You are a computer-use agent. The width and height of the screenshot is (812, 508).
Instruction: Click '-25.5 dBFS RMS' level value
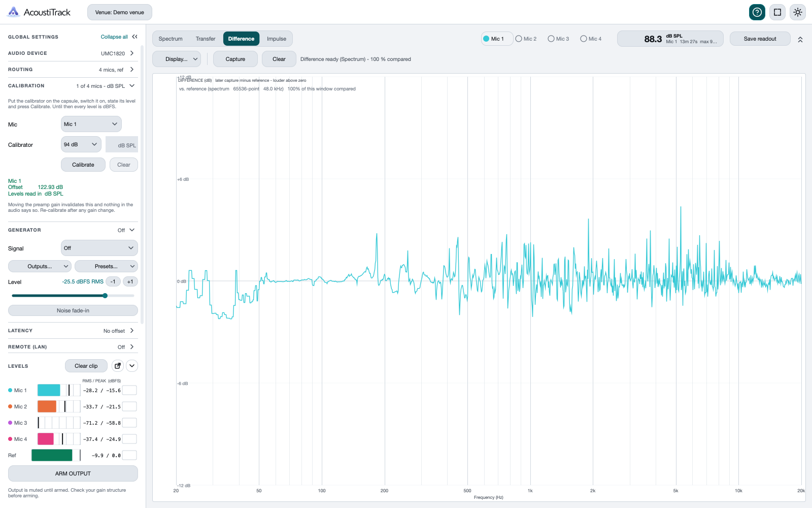pyautogui.click(x=83, y=281)
